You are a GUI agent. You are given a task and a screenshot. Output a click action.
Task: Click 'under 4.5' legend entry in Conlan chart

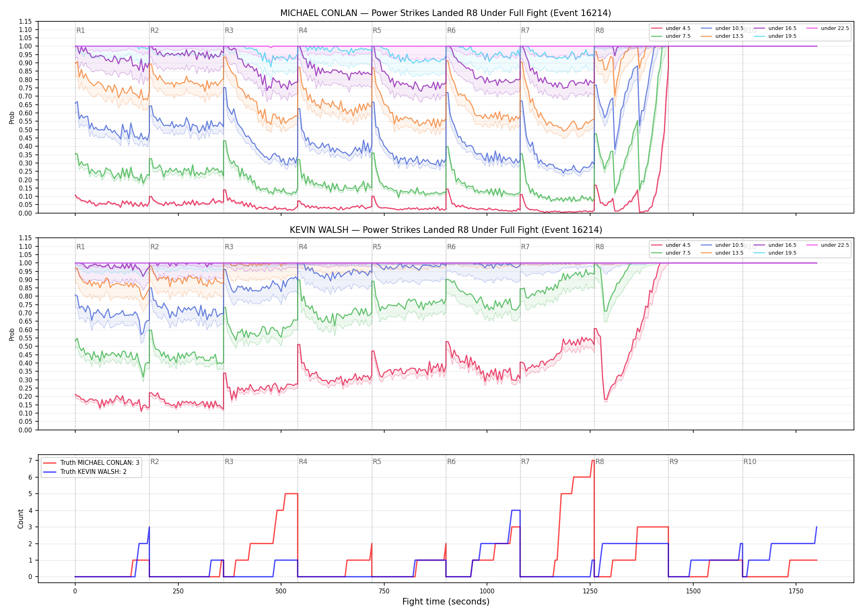tap(671, 28)
